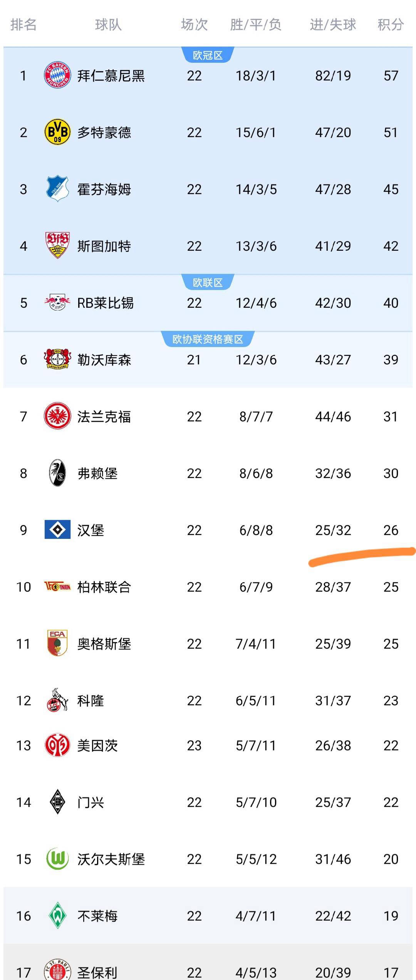416x980 pixels.
Task: Select the Hamburg SV diamond logo
Action: pyautogui.click(x=57, y=530)
